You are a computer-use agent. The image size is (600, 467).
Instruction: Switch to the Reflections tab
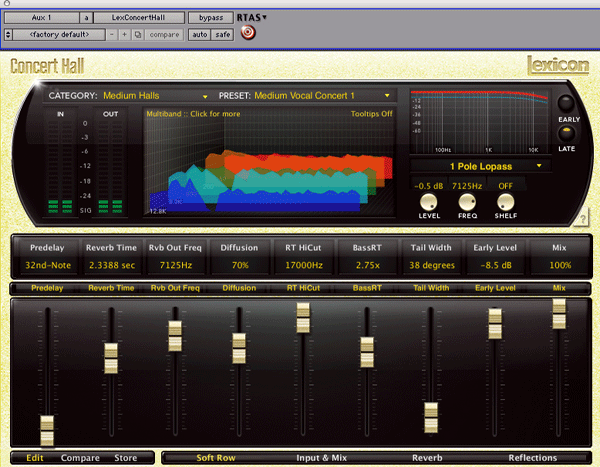click(533, 458)
